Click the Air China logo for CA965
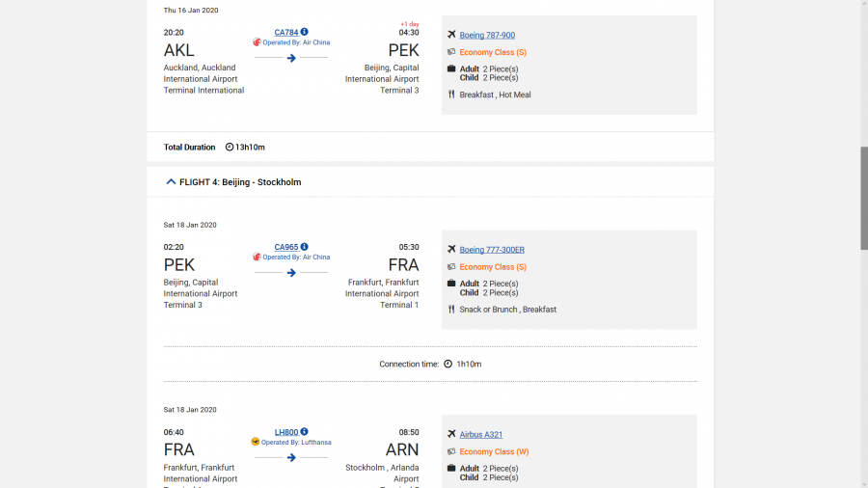The height and width of the screenshot is (488, 868). click(258, 258)
